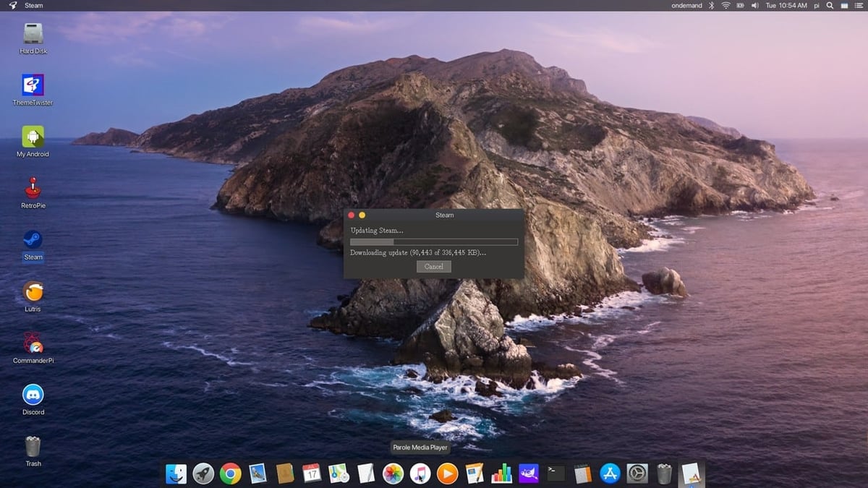
Task: Open the rightmost document icon in dock
Action: point(691,474)
